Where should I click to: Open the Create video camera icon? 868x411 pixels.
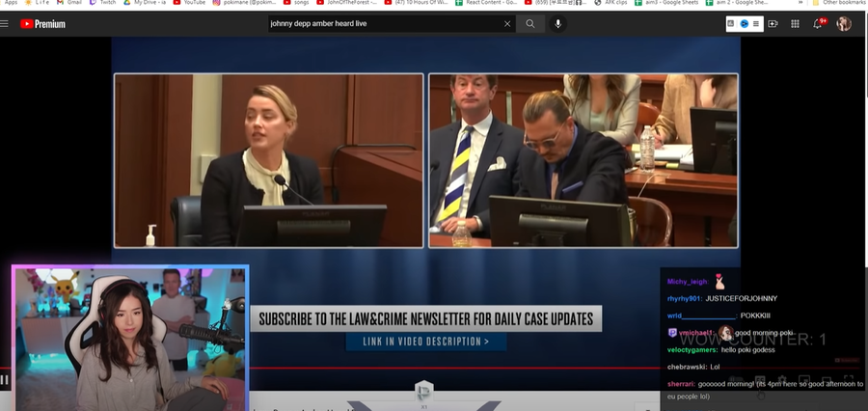(773, 23)
